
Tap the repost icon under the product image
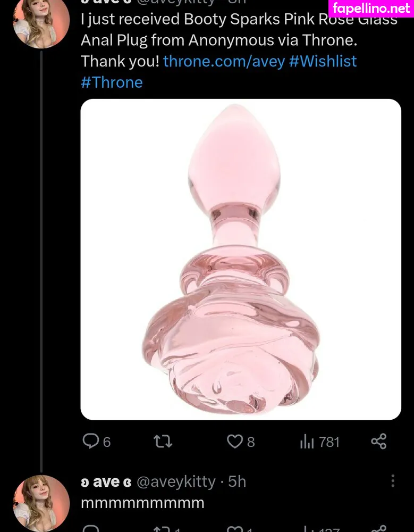click(x=163, y=441)
